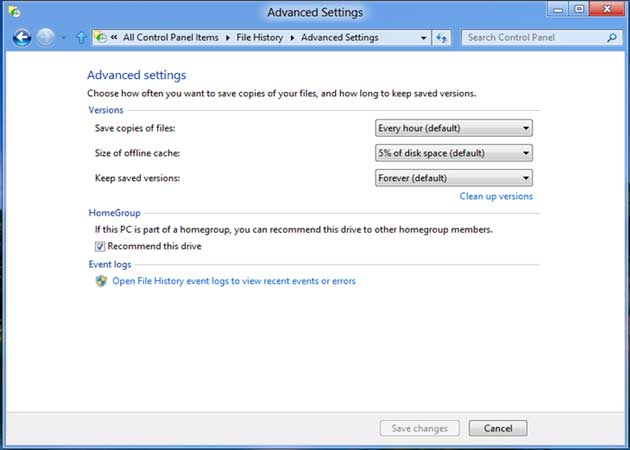
Task: Click the Save changes button
Action: 419,428
